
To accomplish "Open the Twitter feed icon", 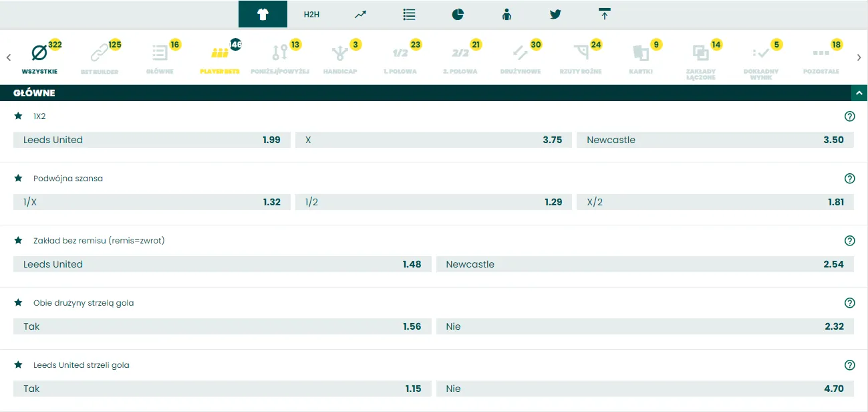I will 555,13.
